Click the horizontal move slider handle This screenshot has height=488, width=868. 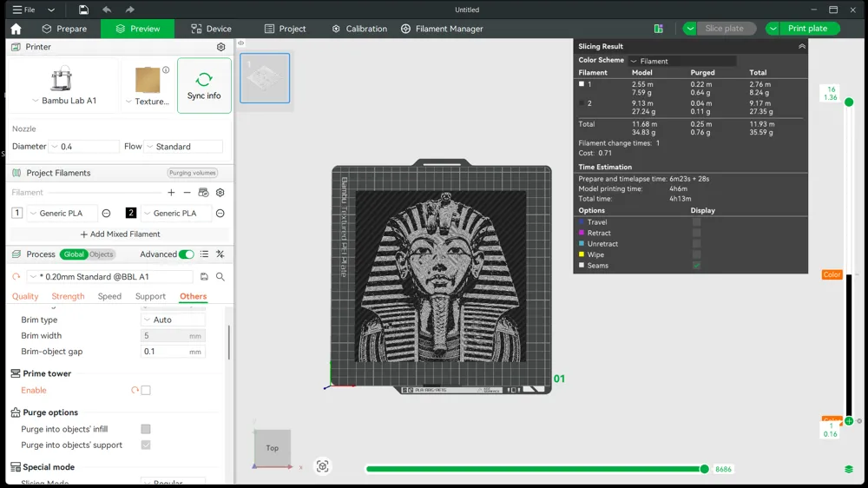tap(704, 469)
